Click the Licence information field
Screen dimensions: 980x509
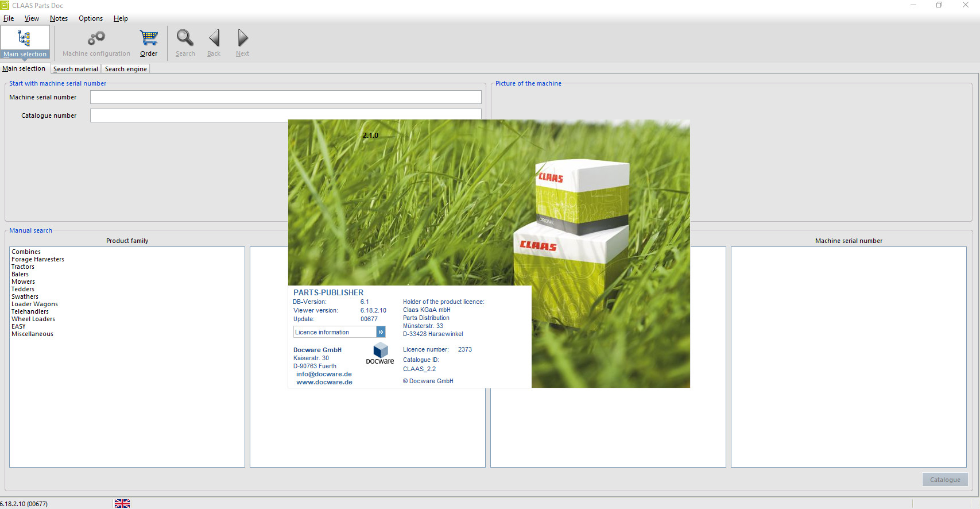[335, 332]
